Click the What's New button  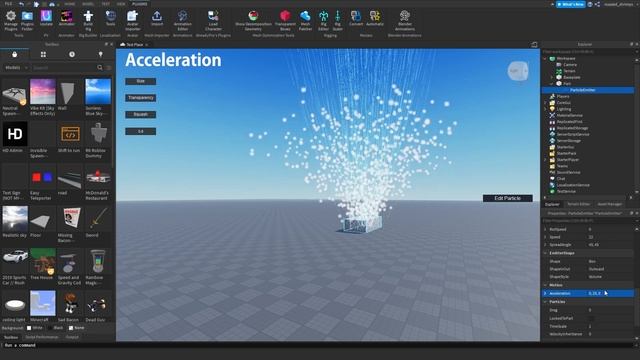[571, 4]
